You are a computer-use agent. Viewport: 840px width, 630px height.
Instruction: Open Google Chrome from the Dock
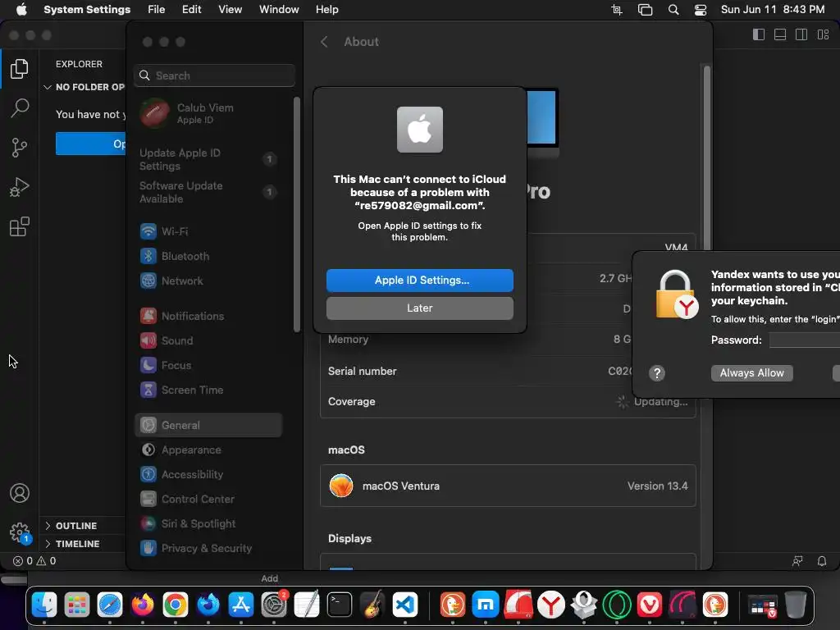[x=176, y=605]
